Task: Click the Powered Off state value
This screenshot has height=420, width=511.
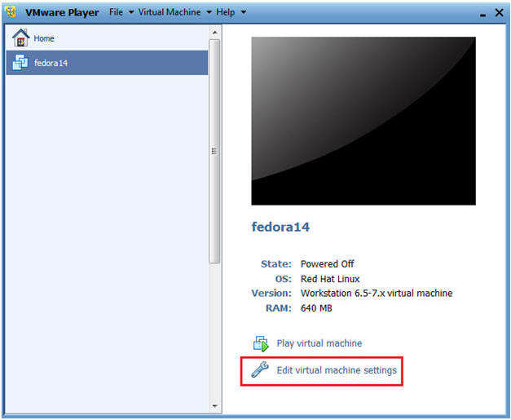Action: [327, 263]
